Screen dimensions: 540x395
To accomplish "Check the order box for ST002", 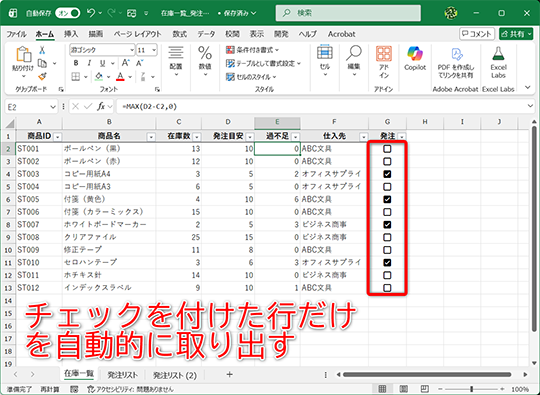I will [387, 161].
